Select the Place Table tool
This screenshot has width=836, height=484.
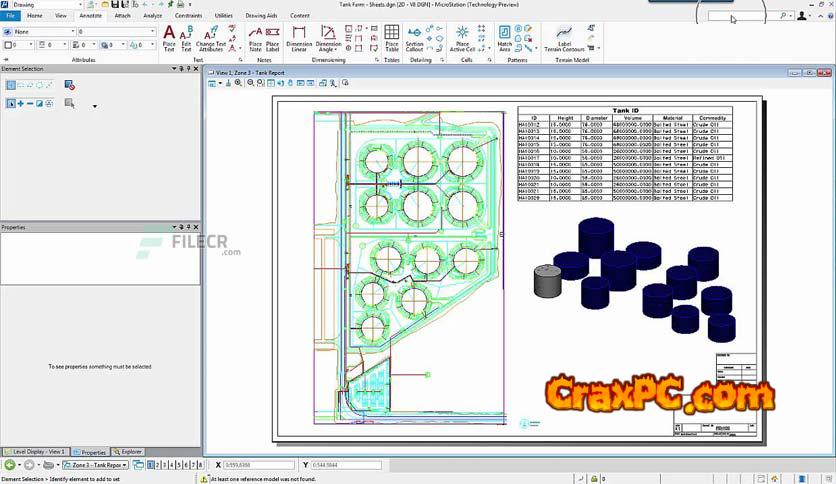tap(391, 38)
